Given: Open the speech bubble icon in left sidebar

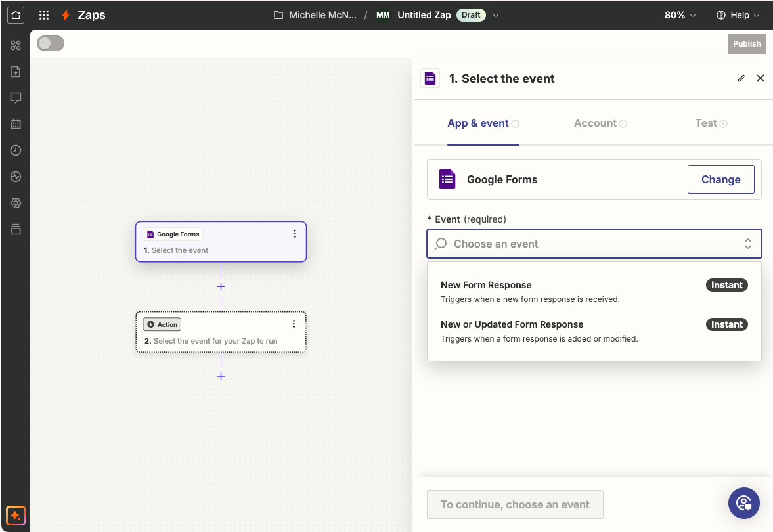Looking at the screenshot, I should 16,98.
